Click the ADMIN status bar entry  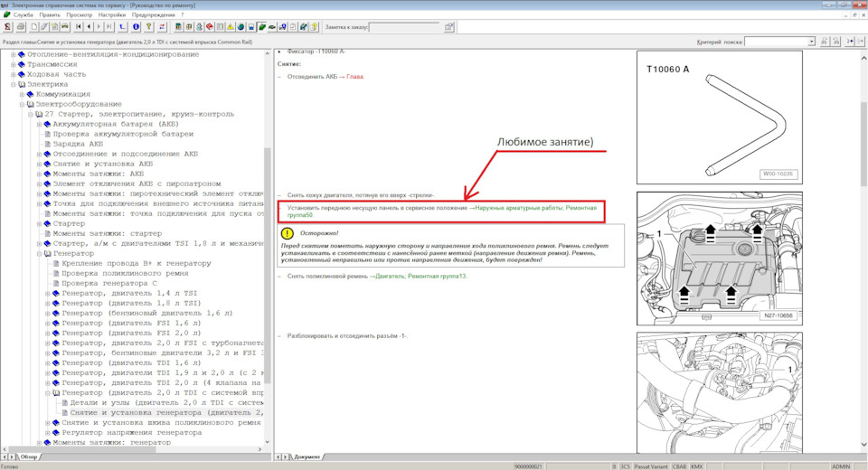841,466
